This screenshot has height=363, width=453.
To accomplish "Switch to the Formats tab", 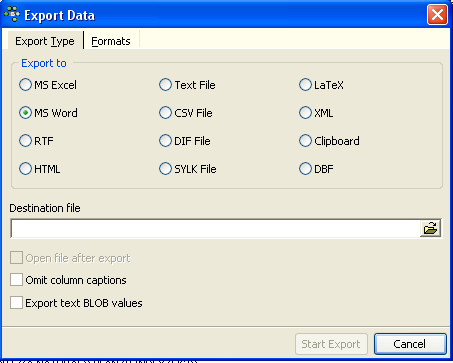I will coord(111,41).
